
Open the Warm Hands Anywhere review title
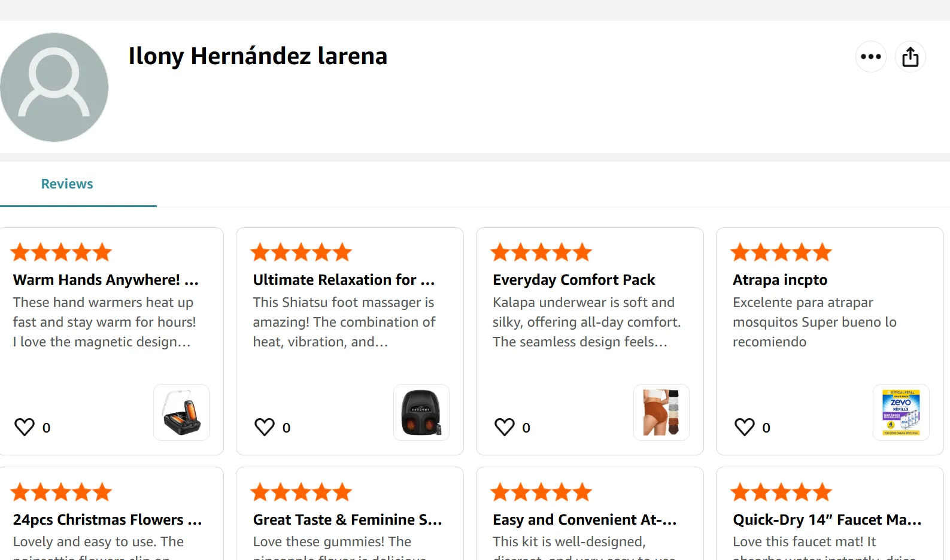(x=105, y=280)
